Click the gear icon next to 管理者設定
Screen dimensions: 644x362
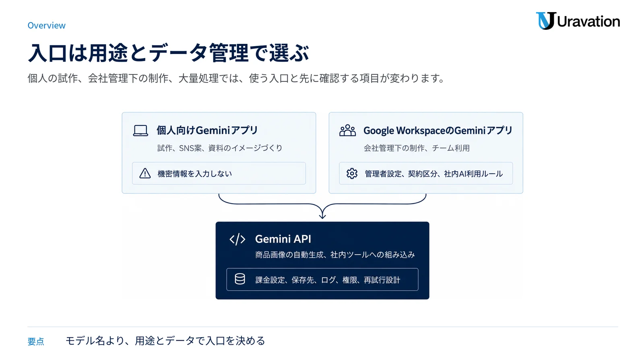click(x=352, y=173)
